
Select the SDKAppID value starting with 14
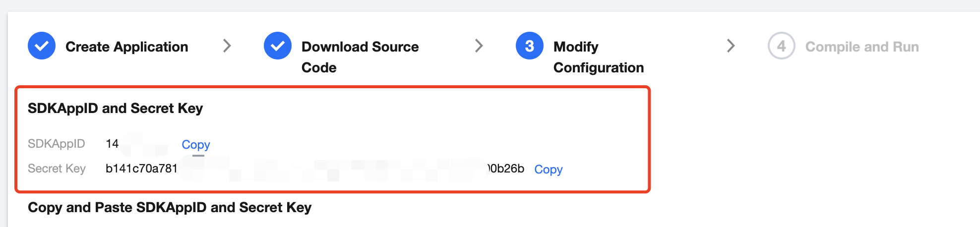coord(112,144)
